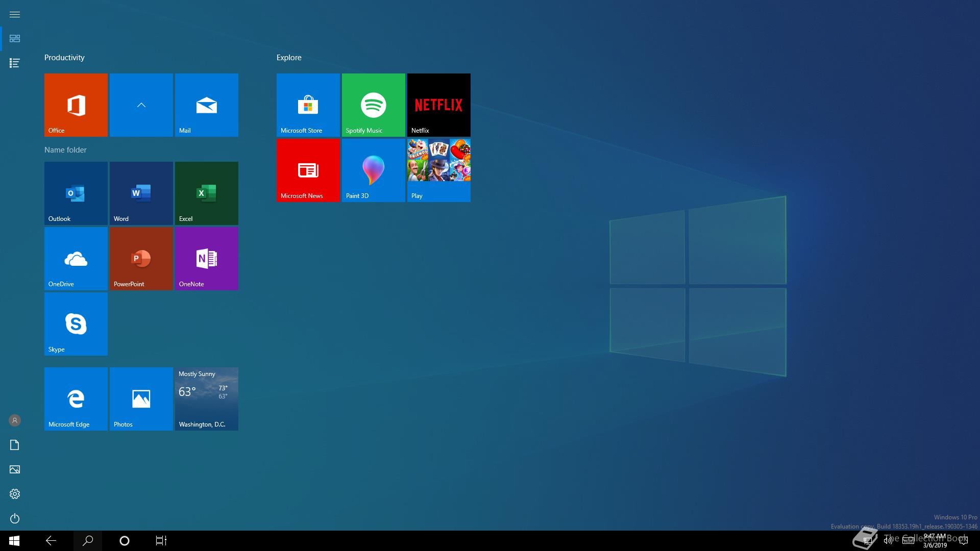The width and height of the screenshot is (980, 551).
Task: Click the taskbar Back arrow
Action: pos(51,541)
